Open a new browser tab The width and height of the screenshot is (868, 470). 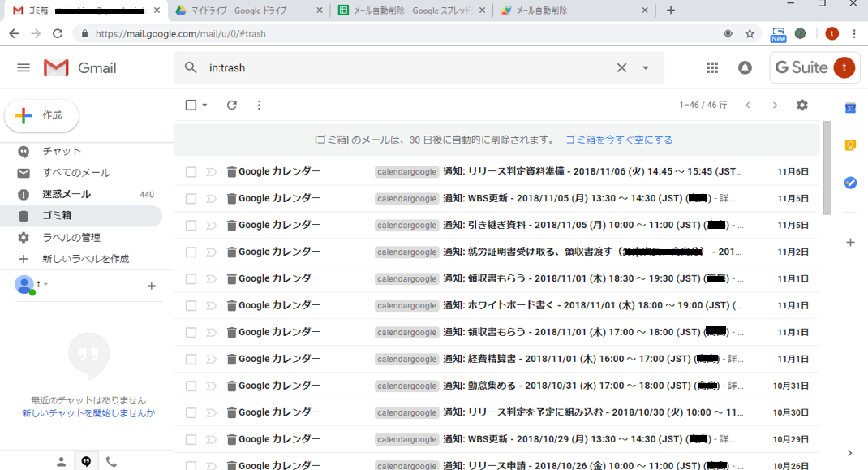pyautogui.click(x=670, y=10)
